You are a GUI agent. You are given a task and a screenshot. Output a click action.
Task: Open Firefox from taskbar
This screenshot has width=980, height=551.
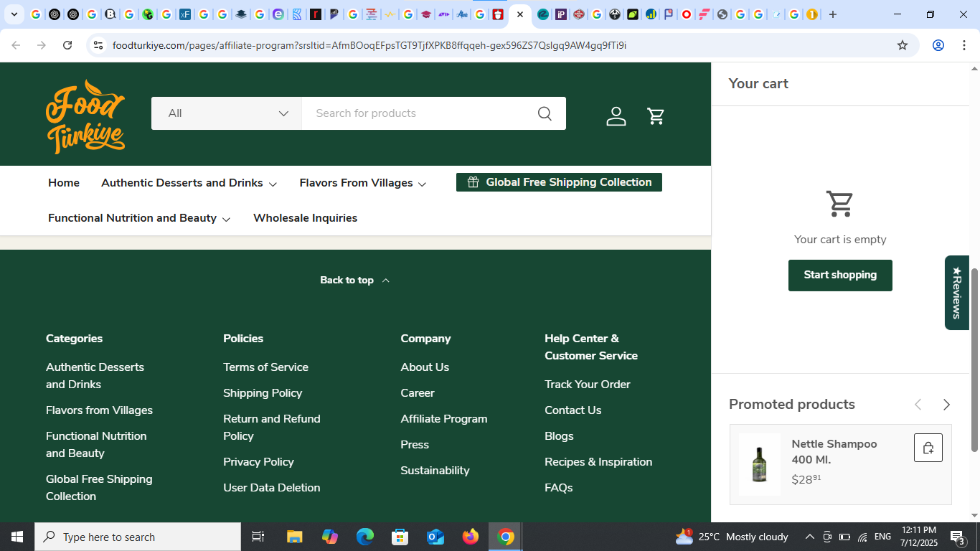tap(471, 537)
